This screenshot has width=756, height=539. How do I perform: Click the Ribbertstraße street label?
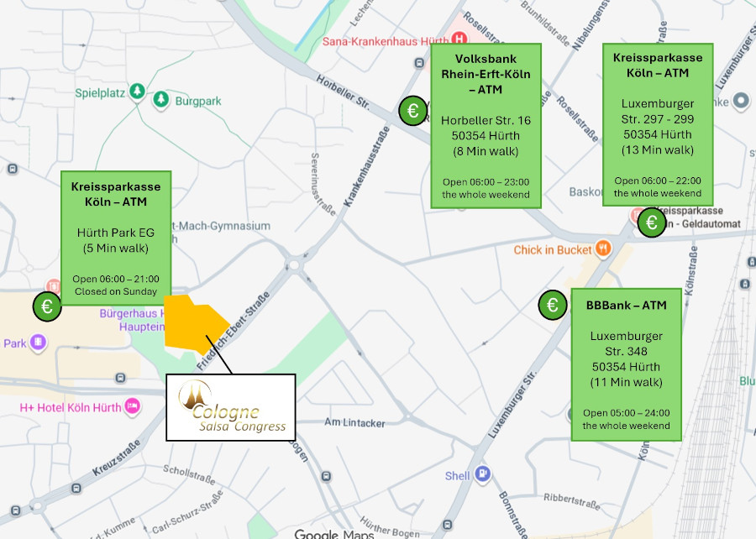572,501
